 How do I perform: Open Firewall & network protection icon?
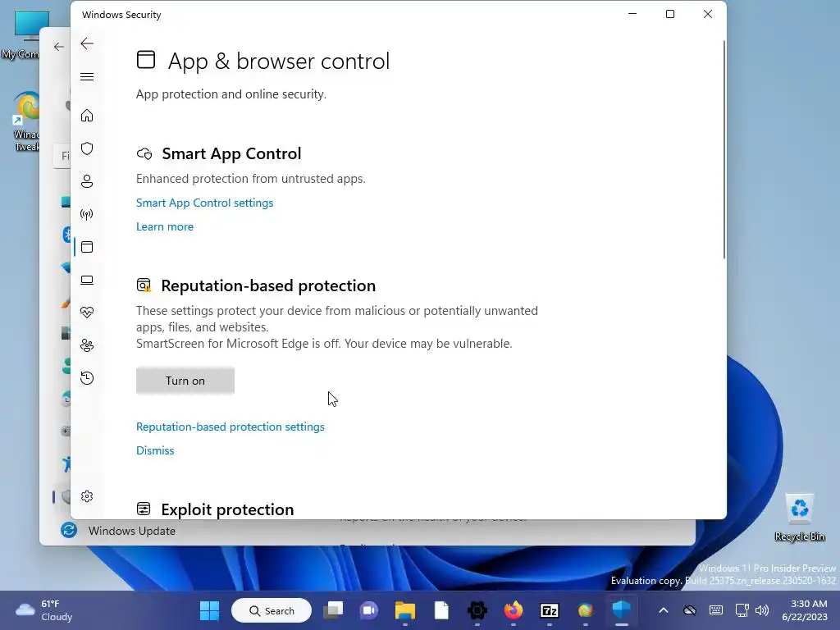point(87,215)
